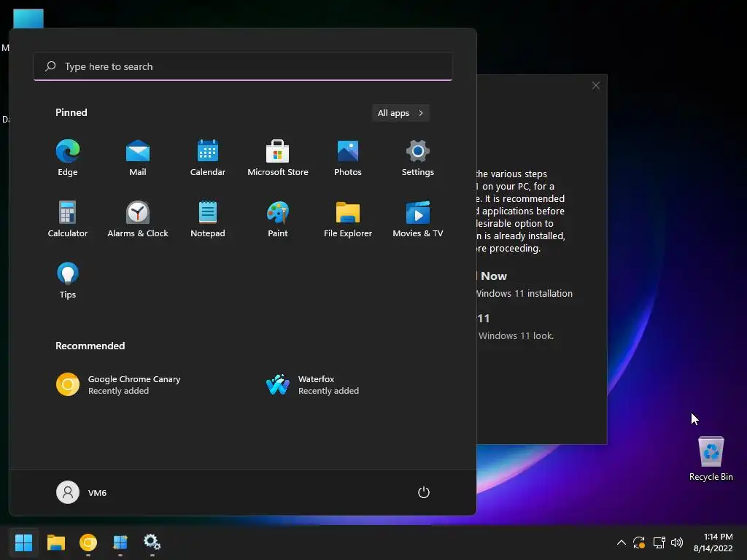Click the Recommended section heading
Image resolution: width=747 pixels, height=560 pixels.
[90, 346]
